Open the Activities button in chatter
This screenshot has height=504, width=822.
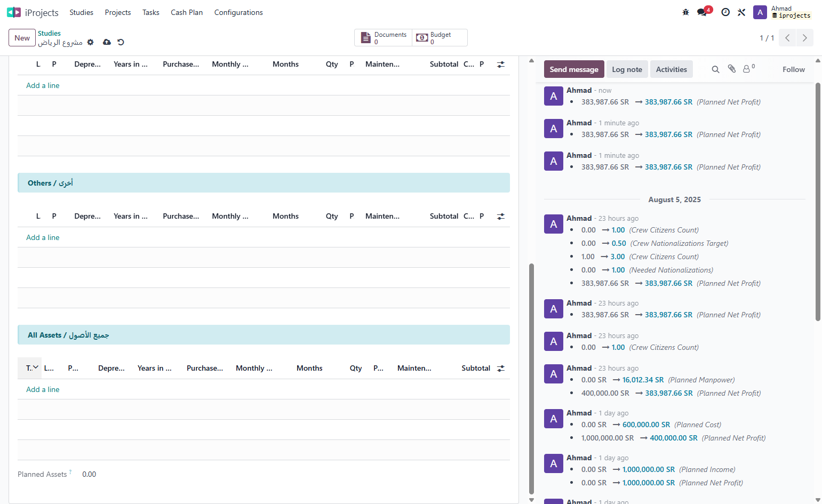click(x=672, y=69)
